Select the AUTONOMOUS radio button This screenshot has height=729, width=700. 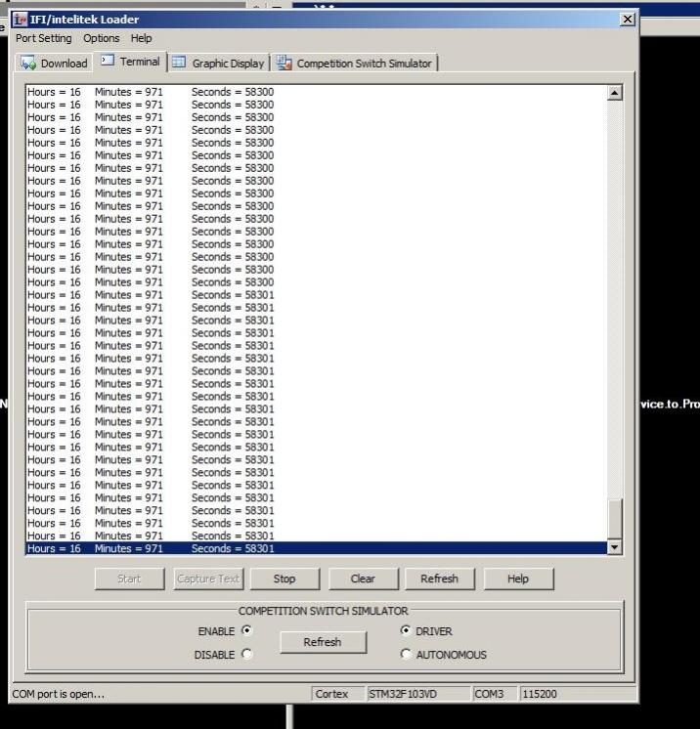tap(406, 654)
